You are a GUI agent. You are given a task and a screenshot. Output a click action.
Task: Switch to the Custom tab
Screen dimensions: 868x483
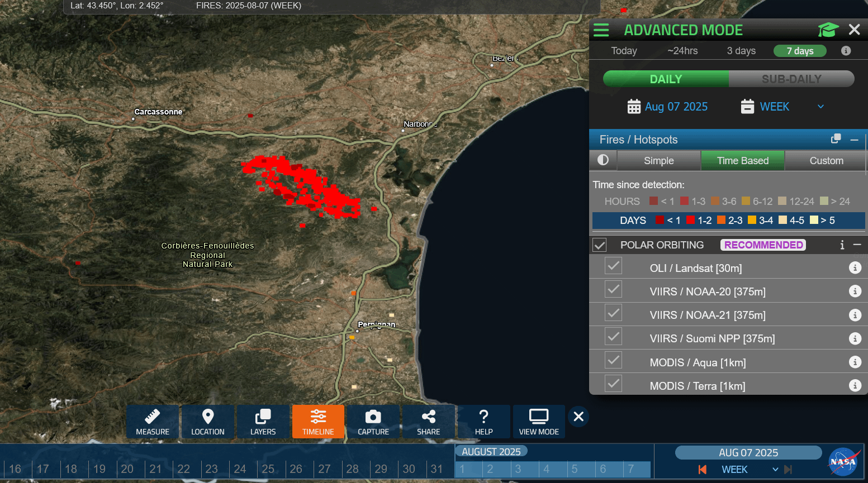(826, 161)
